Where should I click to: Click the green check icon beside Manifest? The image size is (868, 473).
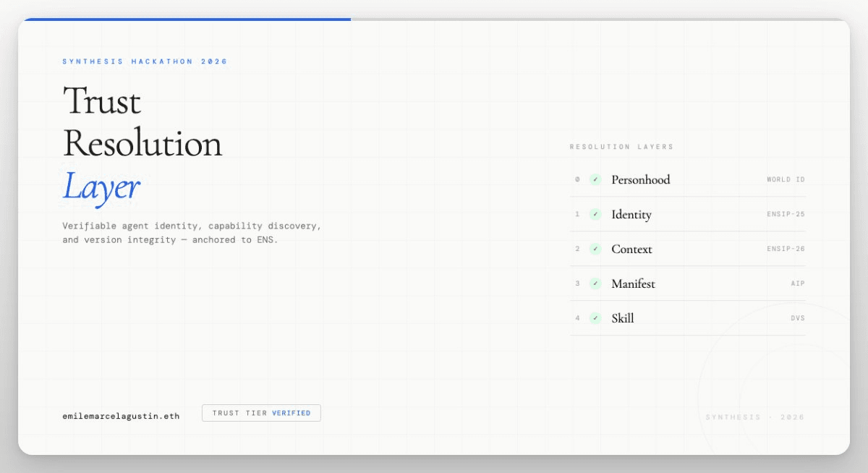tap(595, 284)
